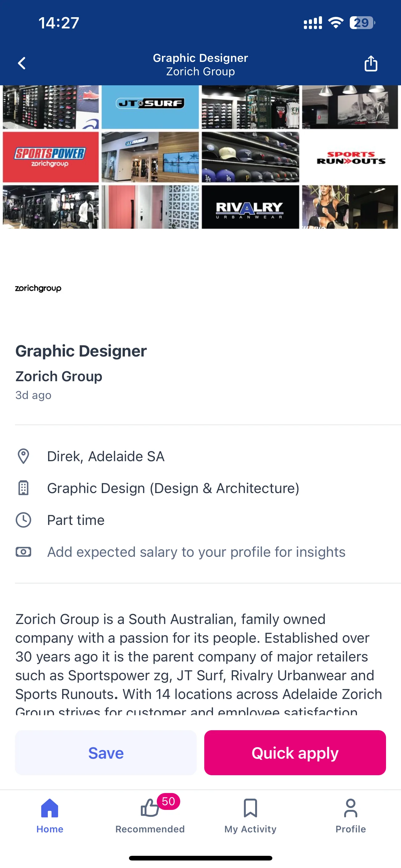The height and width of the screenshot is (868, 401).
Task: Tap the Sportspower zorichgroup red tile
Action: pos(51,157)
